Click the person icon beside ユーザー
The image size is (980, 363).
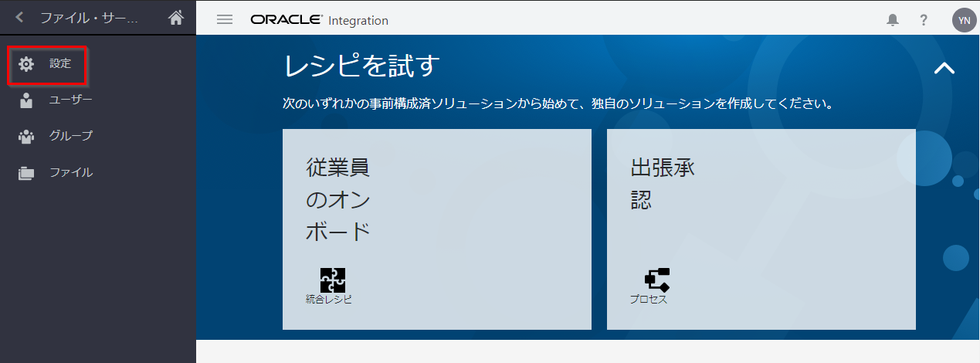[26, 100]
